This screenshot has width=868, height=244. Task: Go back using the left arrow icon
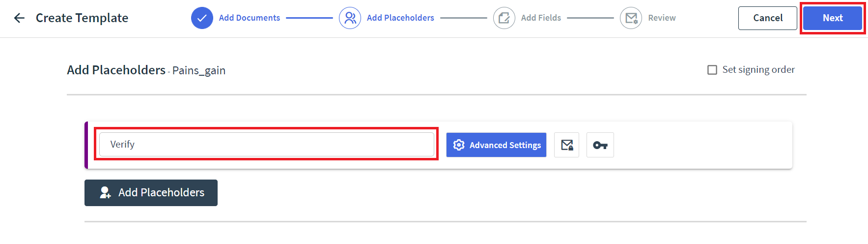[19, 18]
